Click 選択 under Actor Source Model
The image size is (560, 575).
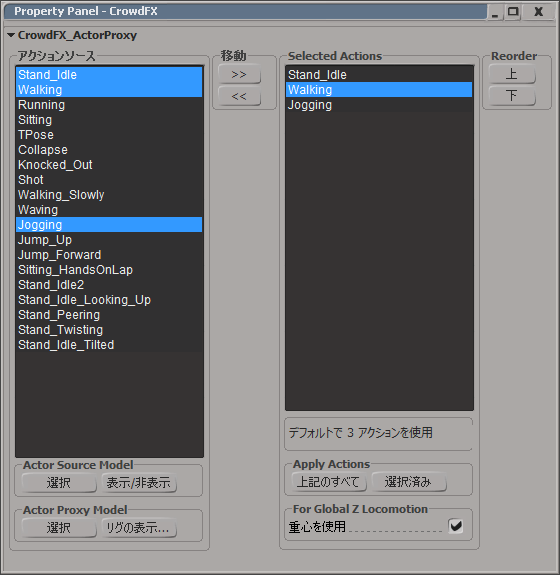pos(59,483)
